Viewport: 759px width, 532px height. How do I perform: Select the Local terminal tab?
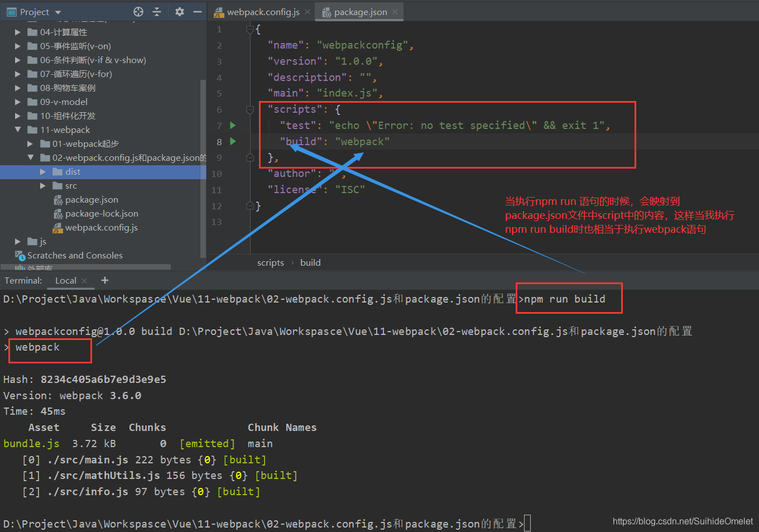coord(66,281)
